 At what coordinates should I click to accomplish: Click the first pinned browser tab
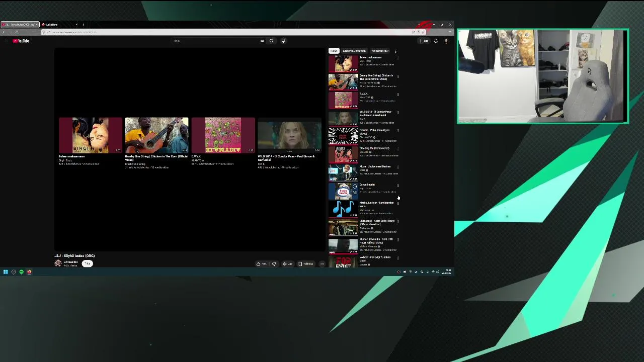click(x=19, y=24)
